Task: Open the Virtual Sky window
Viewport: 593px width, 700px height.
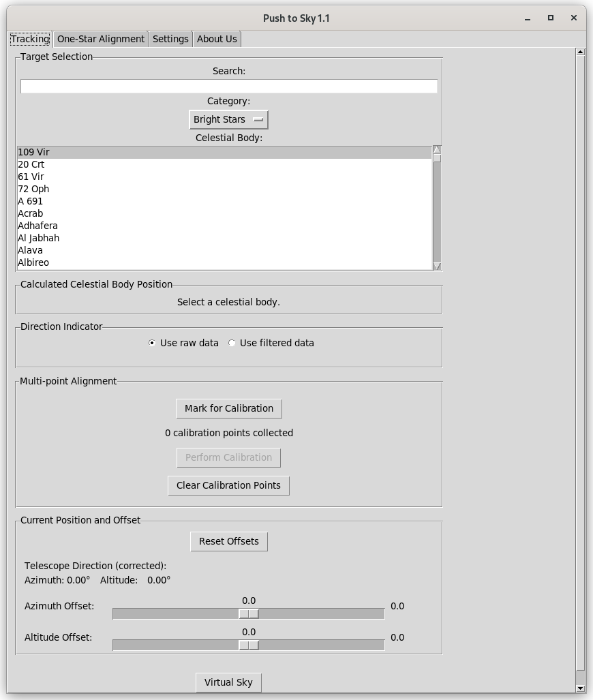Action: point(228,682)
